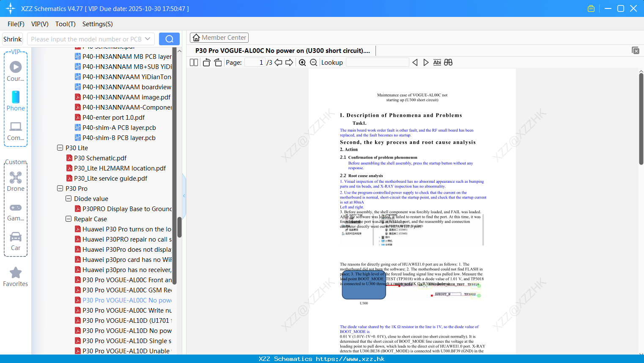Click the binoculars search icon

tap(448, 63)
